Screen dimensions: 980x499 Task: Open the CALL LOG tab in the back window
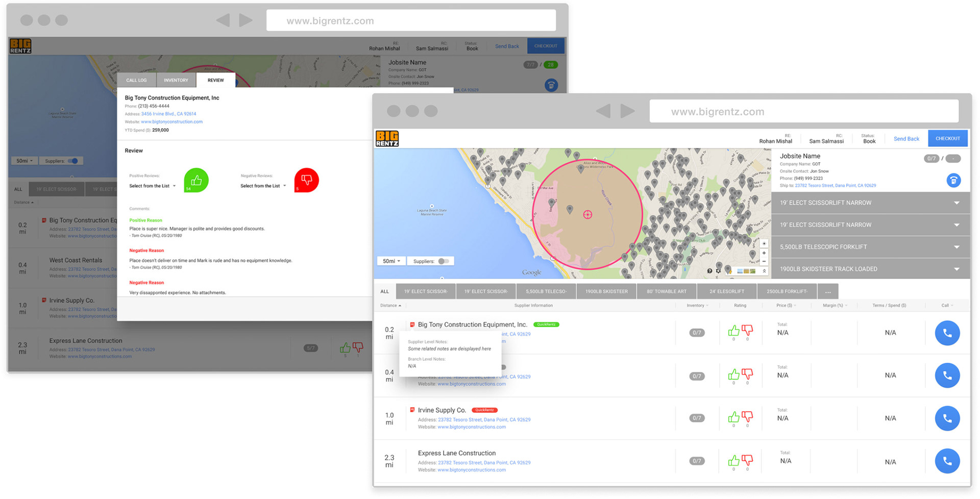point(136,80)
